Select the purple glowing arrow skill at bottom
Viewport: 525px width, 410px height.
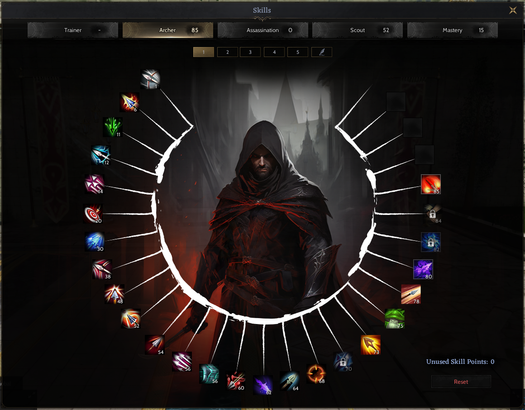263,385
